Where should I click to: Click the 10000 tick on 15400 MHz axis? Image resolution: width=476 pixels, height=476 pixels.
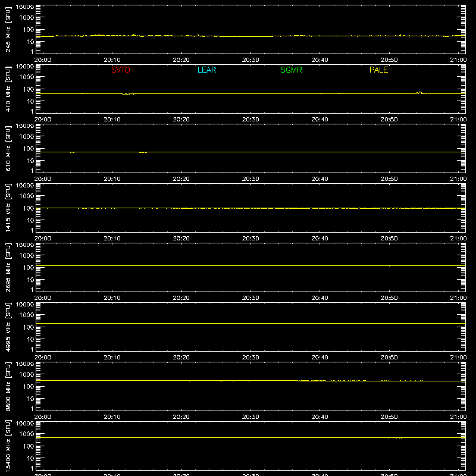point(25,424)
